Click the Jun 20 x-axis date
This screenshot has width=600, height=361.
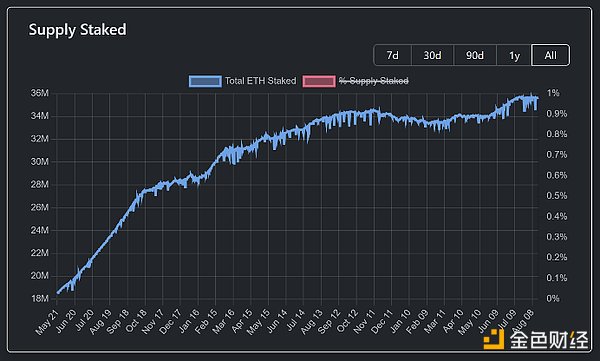click(65, 322)
